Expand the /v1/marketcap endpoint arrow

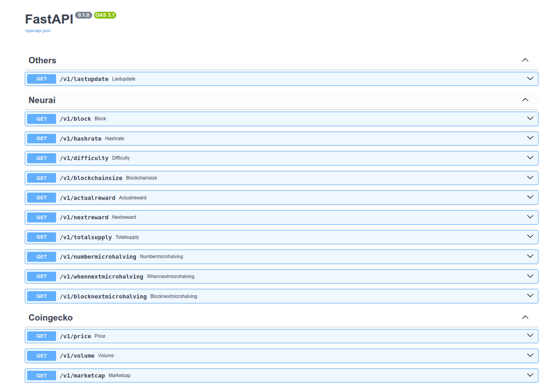530,375
